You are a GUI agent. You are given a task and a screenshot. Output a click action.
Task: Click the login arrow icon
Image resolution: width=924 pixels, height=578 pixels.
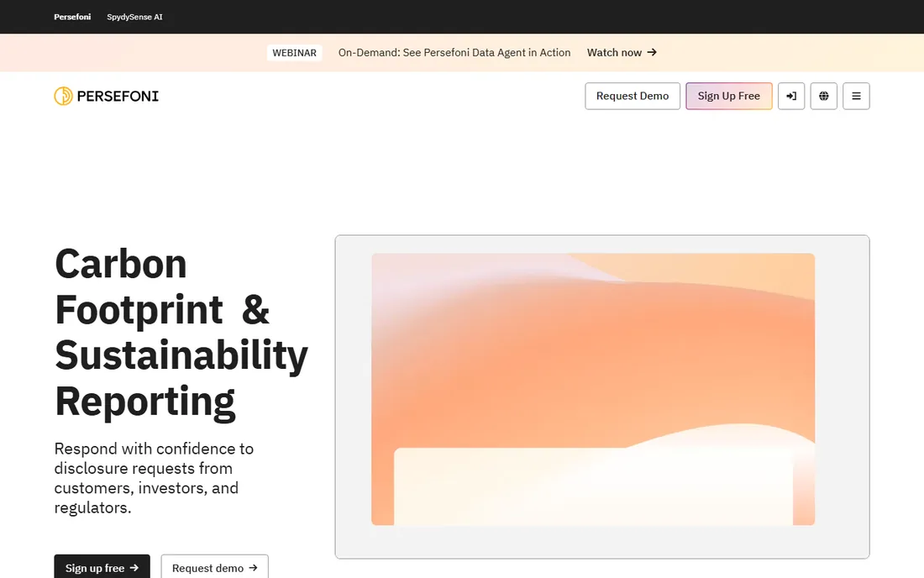(x=790, y=96)
